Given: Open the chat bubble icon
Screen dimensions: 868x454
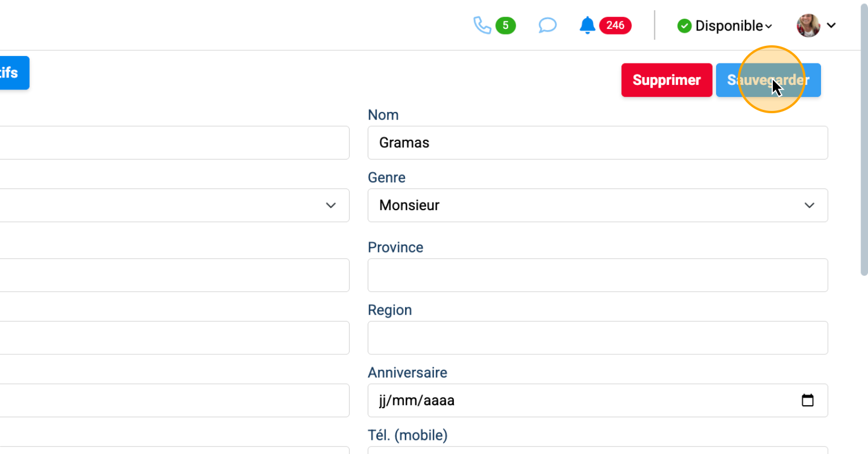Looking at the screenshot, I should click(547, 25).
